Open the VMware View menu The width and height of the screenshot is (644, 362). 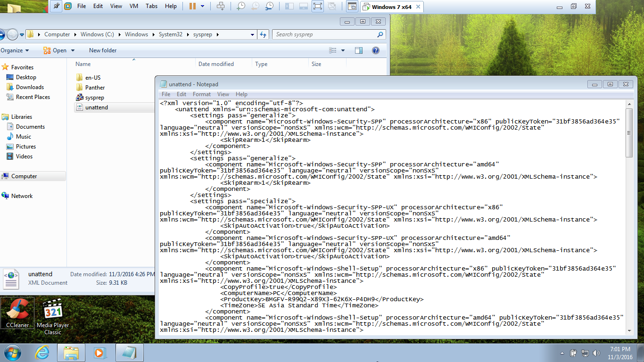coord(116,6)
